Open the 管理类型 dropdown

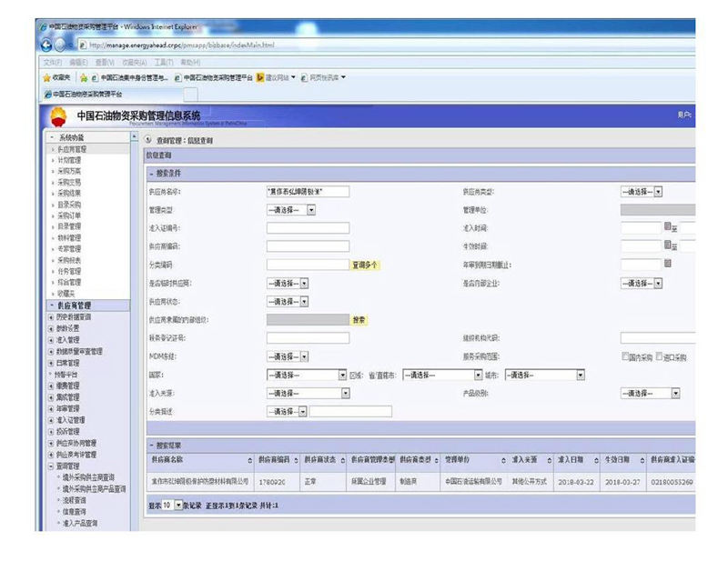click(x=291, y=210)
